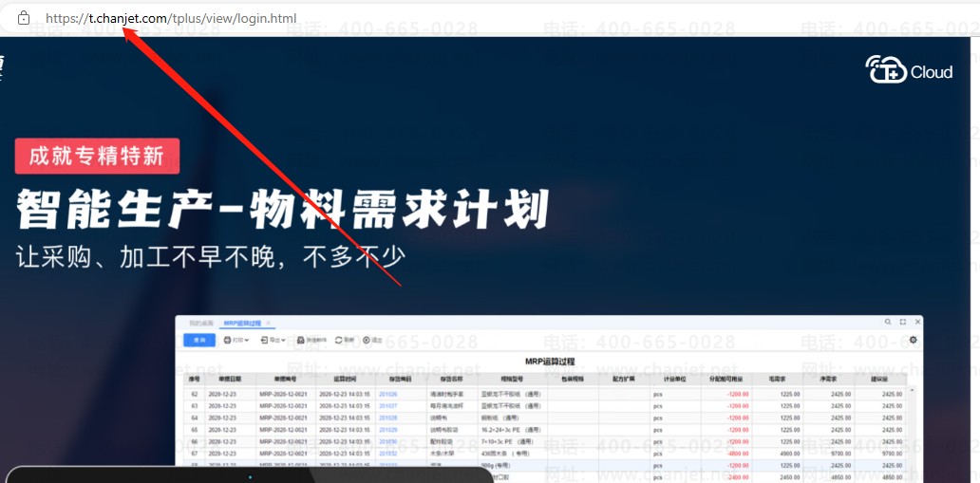Open inventory code link 201027
980x483 pixels.
(388, 406)
